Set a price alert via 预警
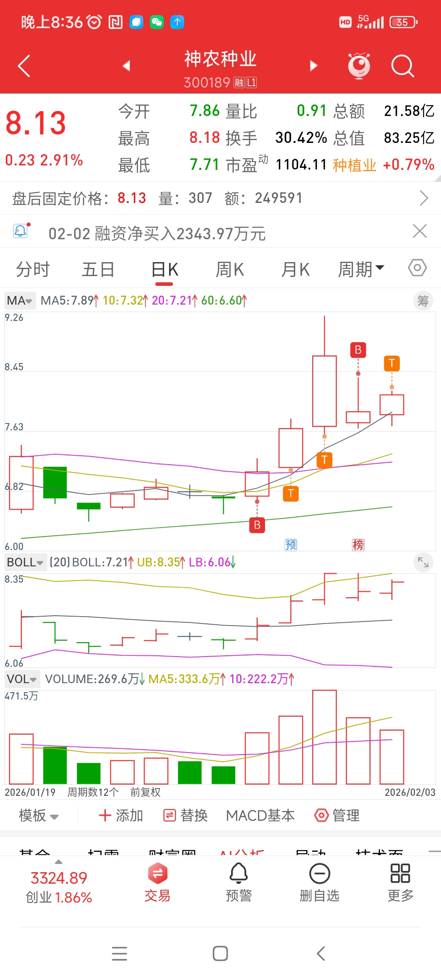This screenshot has height=980, width=441. point(239,883)
